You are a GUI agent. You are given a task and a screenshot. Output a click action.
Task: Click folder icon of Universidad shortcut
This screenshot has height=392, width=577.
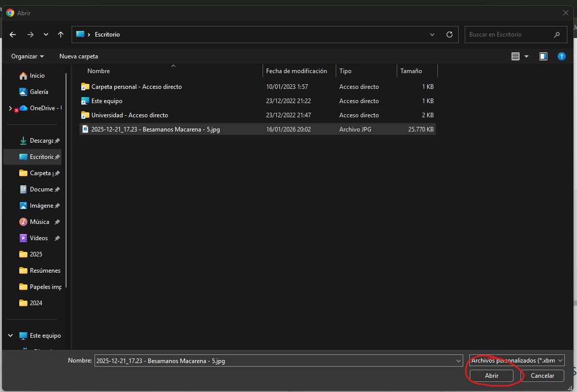(x=85, y=115)
